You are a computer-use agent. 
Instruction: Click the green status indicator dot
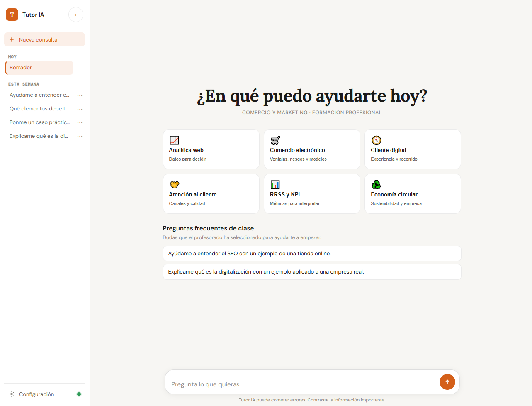click(x=79, y=394)
